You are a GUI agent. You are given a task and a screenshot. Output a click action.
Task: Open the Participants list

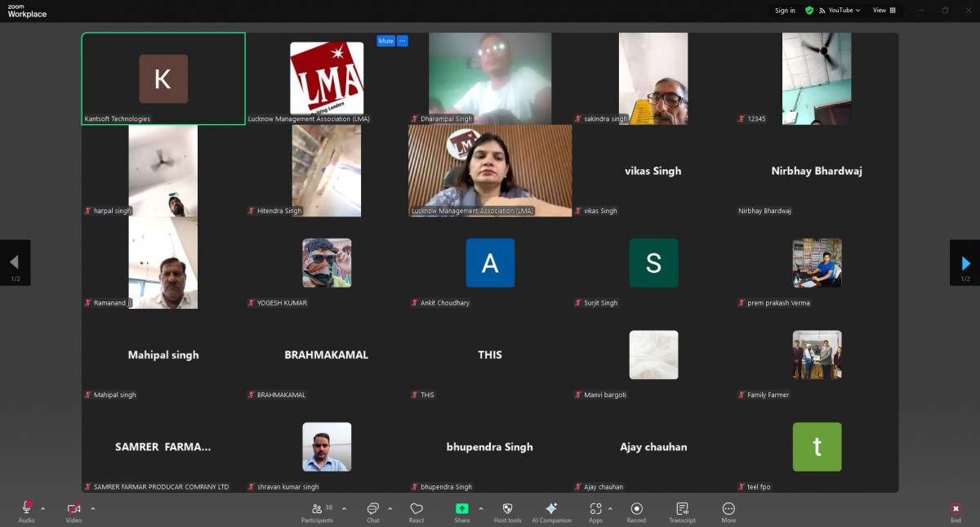click(317, 512)
